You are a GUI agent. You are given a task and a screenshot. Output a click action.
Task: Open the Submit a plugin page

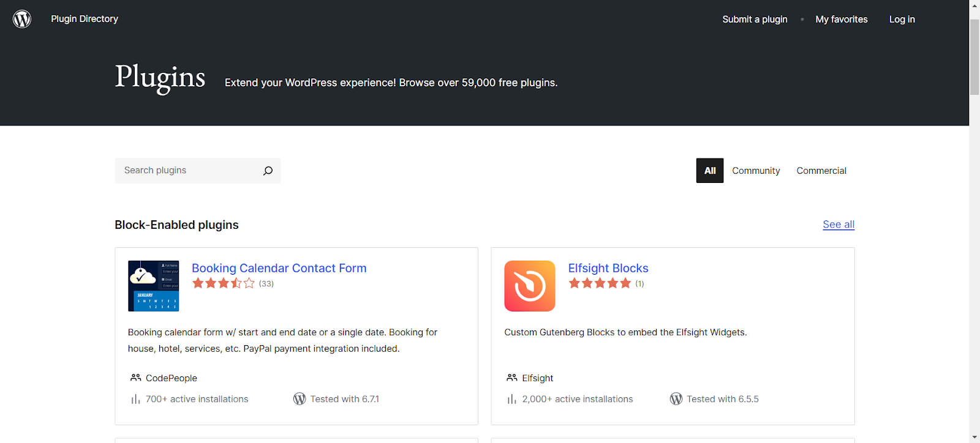(755, 20)
